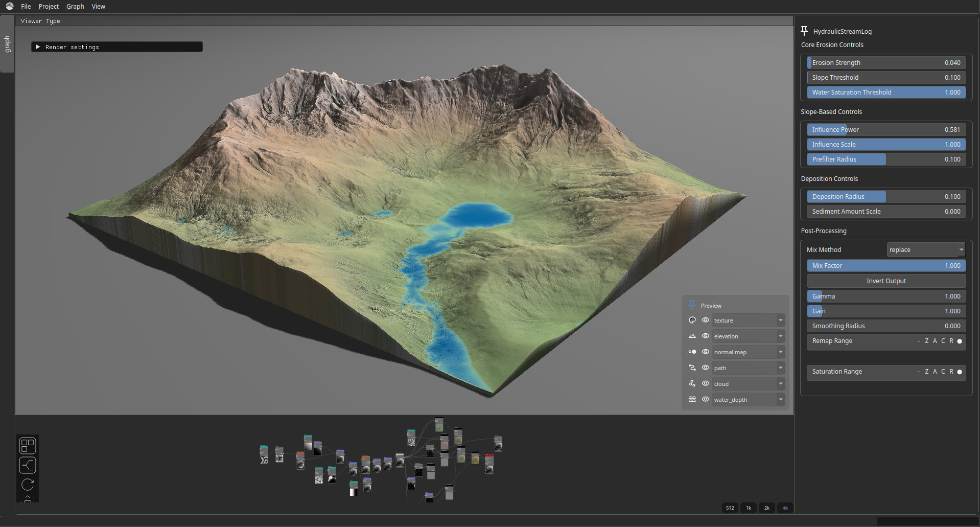
Task: Click the palette icon beside texture
Action: click(x=692, y=320)
